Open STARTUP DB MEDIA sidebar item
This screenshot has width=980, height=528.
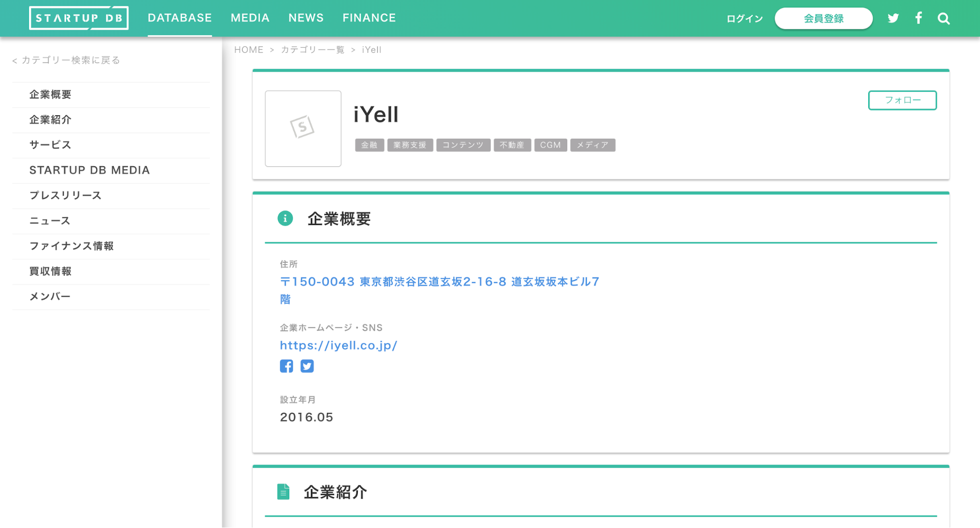(x=111, y=171)
